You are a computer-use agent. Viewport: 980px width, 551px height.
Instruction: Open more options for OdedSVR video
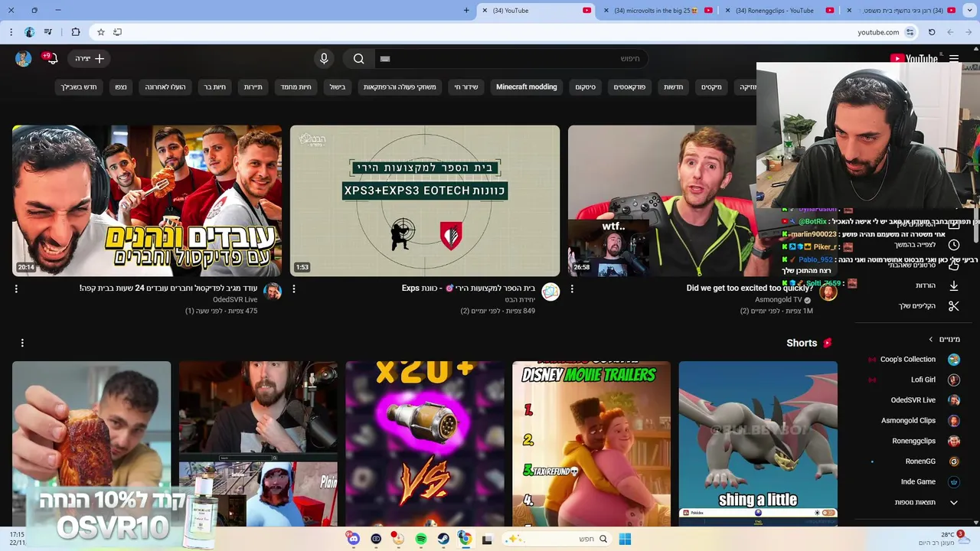click(16, 289)
